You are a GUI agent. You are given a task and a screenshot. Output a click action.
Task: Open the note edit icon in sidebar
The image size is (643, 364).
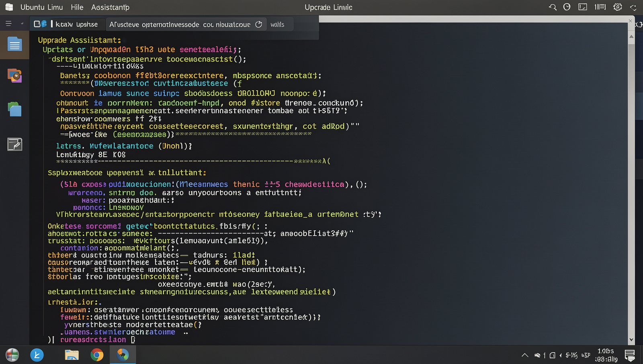15,144
